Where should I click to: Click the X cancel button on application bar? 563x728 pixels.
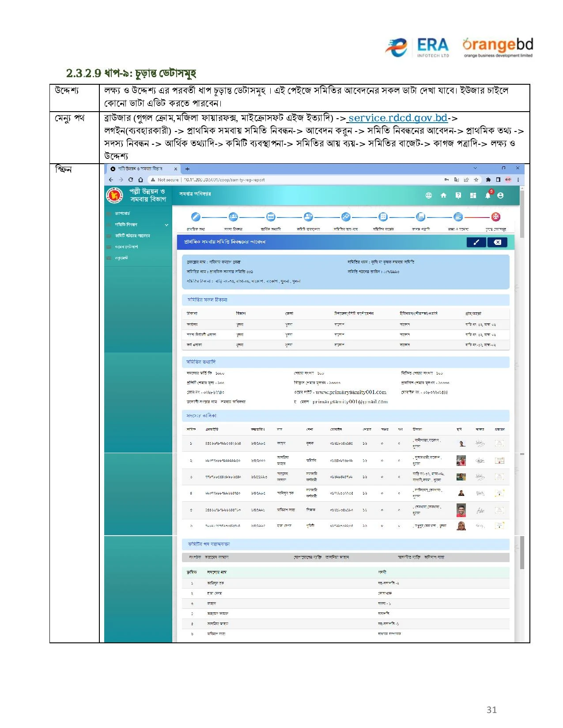pos(497,242)
